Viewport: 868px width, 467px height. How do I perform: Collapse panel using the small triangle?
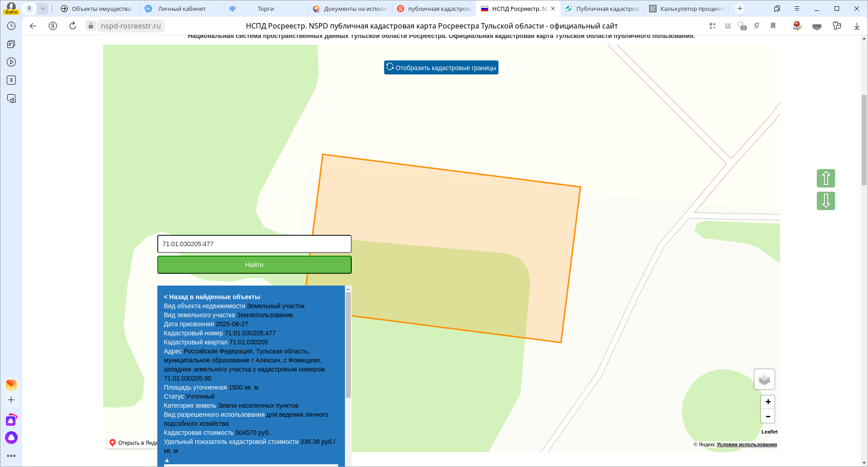167,460
